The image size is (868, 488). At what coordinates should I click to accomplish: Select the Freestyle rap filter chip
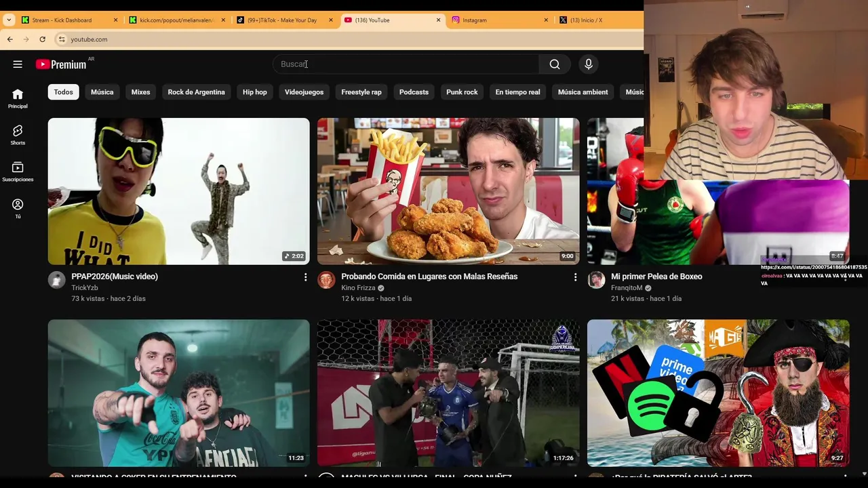coord(361,92)
